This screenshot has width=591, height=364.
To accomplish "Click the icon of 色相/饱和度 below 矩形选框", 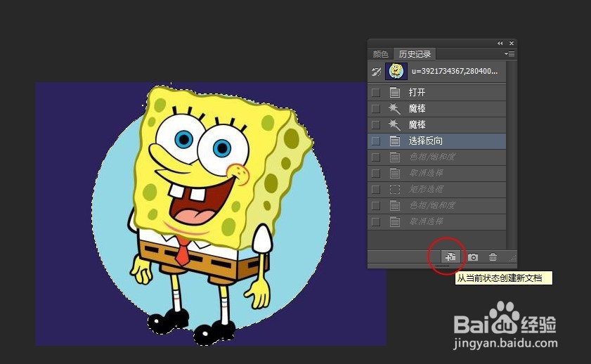I will [x=395, y=205].
